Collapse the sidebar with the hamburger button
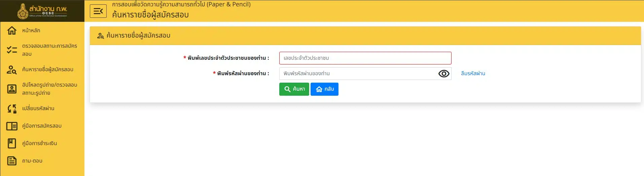Image resolution: width=644 pixels, height=176 pixels. tap(98, 11)
